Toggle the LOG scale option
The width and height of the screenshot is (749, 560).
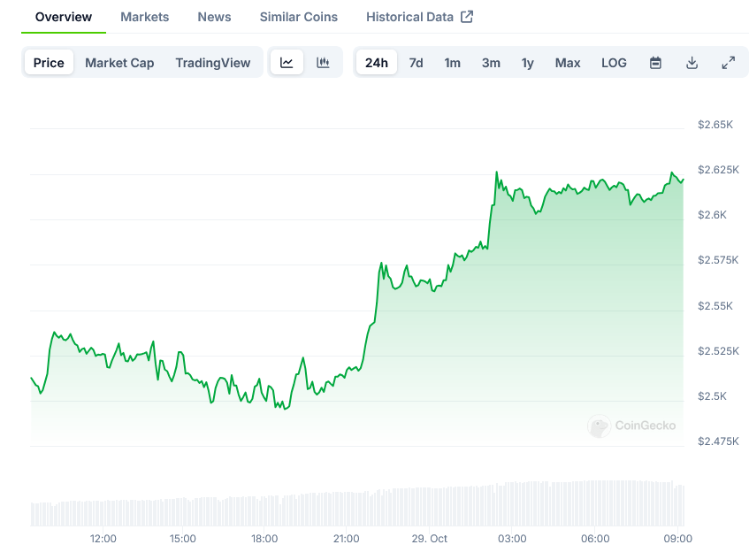[614, 63]
